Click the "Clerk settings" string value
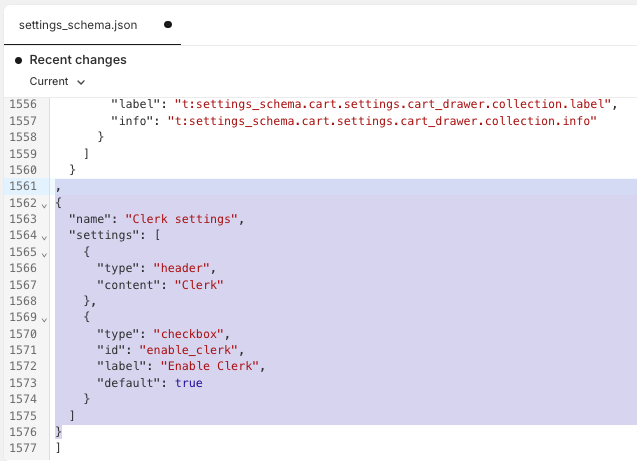Viewport: 637px width, 461px height. click(x=181, y=219)
